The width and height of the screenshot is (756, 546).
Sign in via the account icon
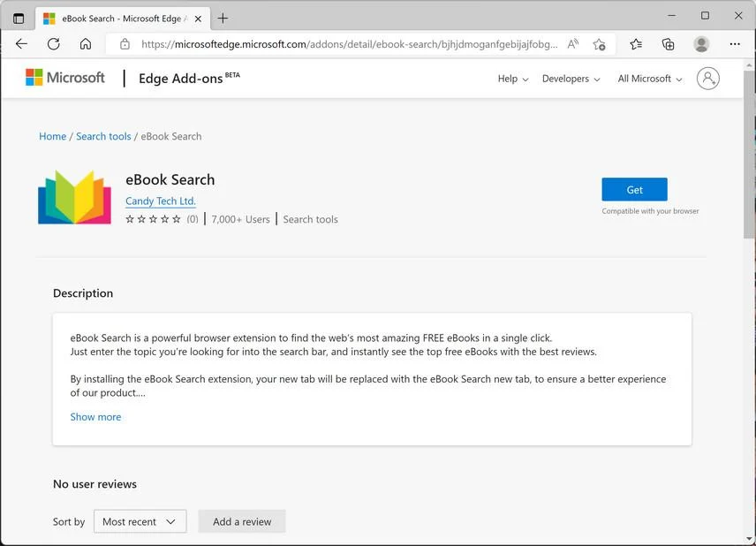(x=707, y=78)
